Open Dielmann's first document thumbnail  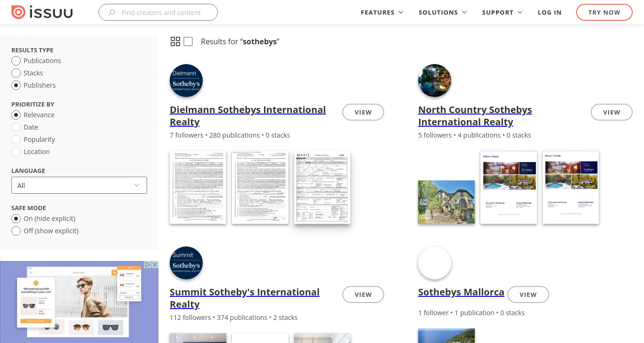[x=198, y=187]
